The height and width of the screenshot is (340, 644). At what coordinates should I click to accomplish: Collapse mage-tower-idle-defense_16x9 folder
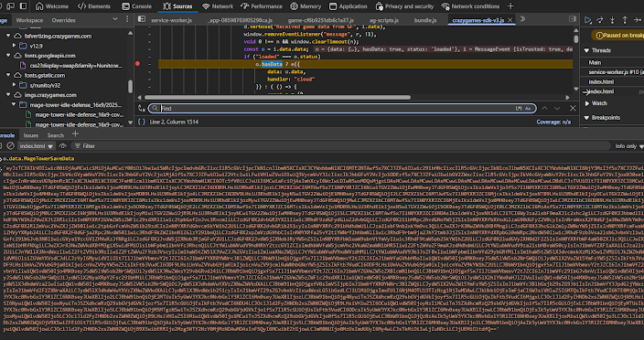(x=14, y=105)
